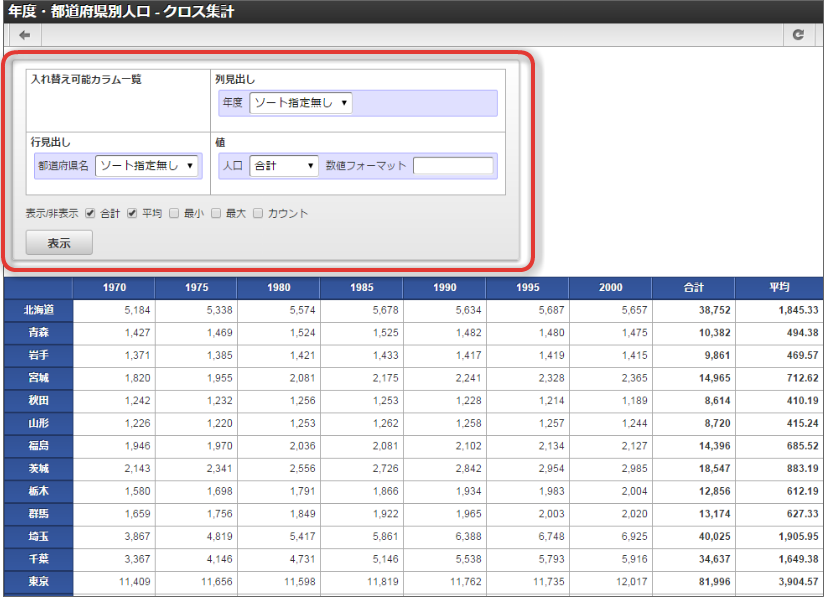This screenshot has width=824, height=597.
Task: Enable the 最小 checkbox
Action: click(174, 213)
